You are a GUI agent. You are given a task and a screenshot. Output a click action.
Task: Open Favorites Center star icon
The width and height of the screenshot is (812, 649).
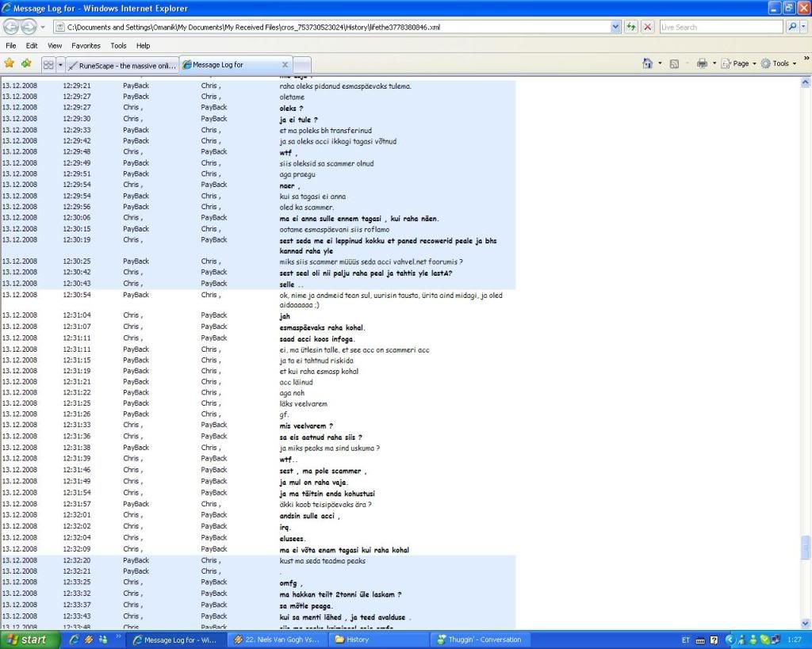(x=10, y=63)
